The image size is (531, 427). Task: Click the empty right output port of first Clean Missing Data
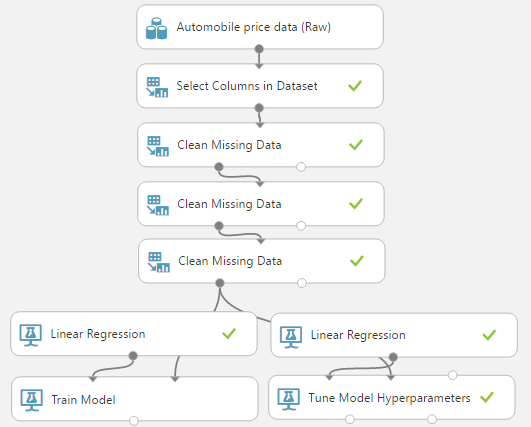[301, 167]
